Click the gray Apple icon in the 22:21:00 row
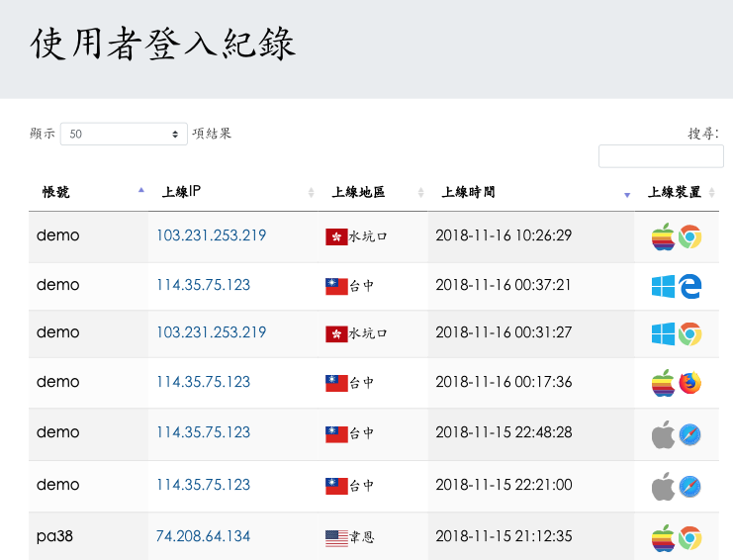Viewport: 733px width, 560px height. click(x=663, y=487)
